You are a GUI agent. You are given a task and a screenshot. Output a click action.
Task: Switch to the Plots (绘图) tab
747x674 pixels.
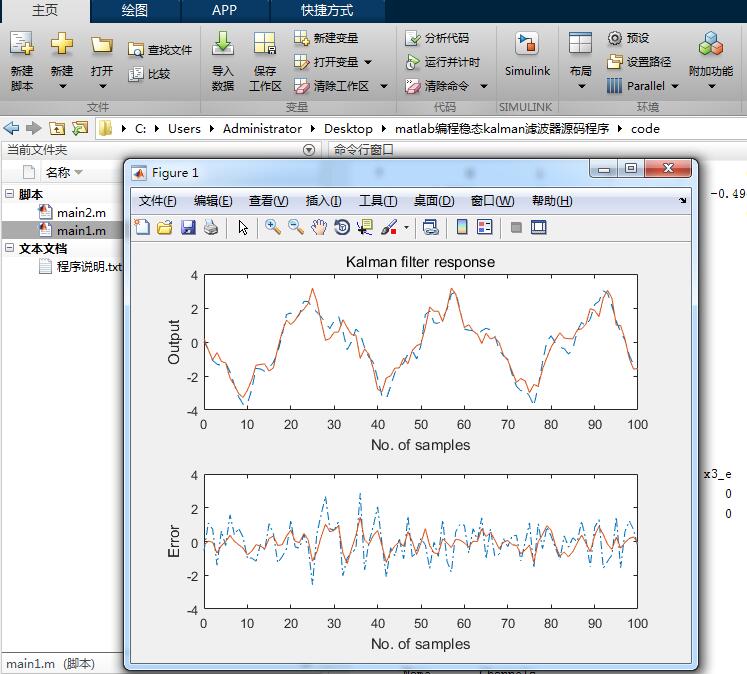click(x=134, y=10)
